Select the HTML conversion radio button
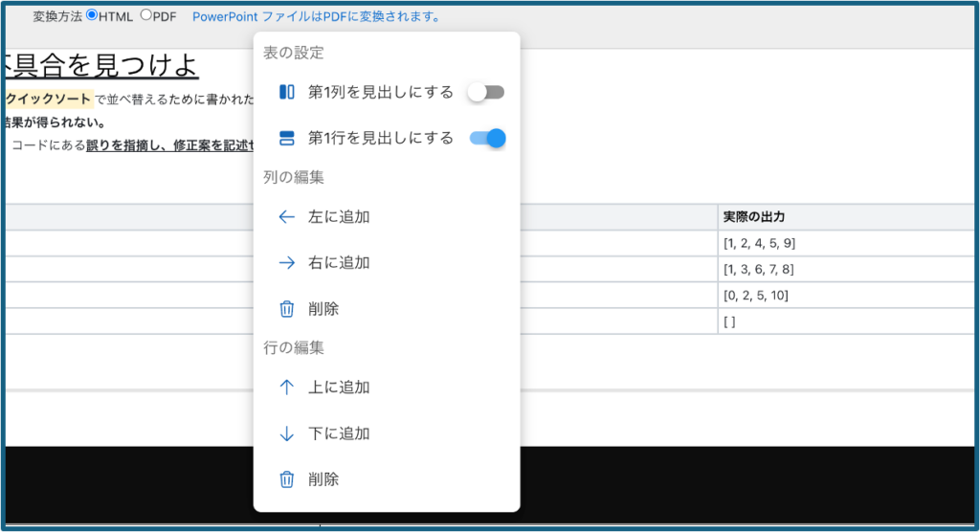 [x=92, y=15]
